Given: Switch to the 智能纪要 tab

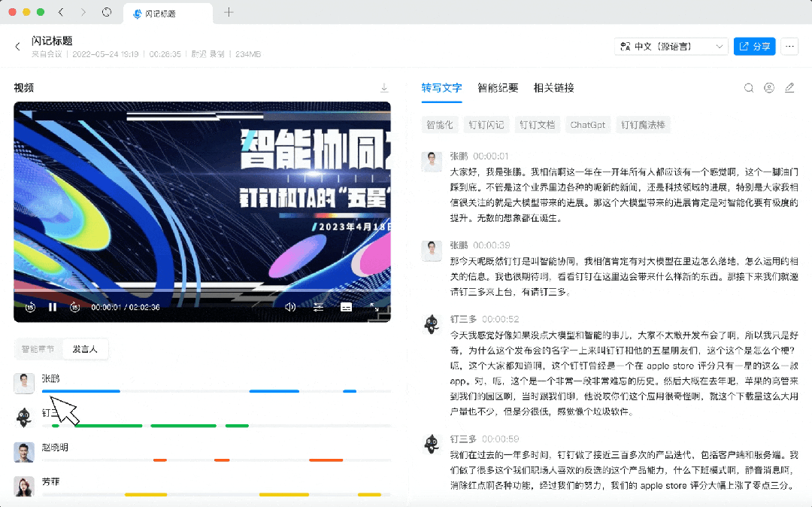Looking at the screenshot, I should click(498, 88).
